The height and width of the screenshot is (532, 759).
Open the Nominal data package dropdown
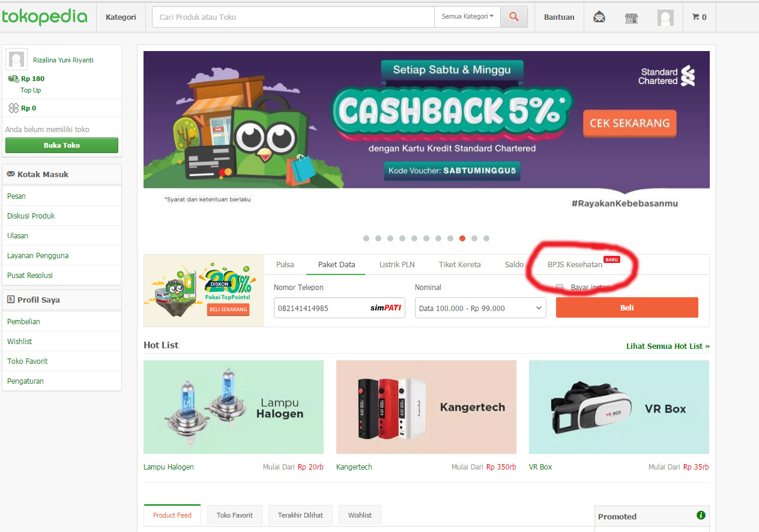pyautogui.click(x=480, y=308)
